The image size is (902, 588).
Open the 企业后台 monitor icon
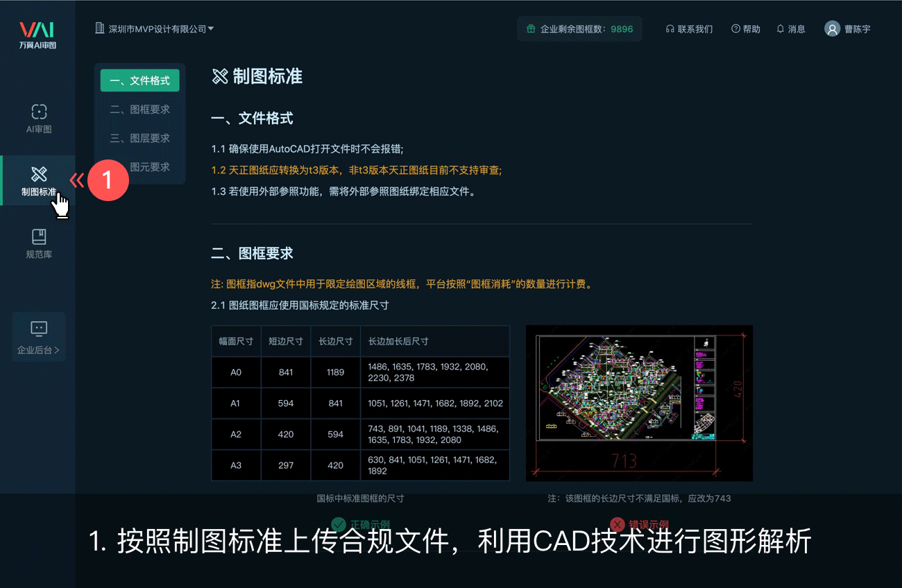tap(39, 329)
